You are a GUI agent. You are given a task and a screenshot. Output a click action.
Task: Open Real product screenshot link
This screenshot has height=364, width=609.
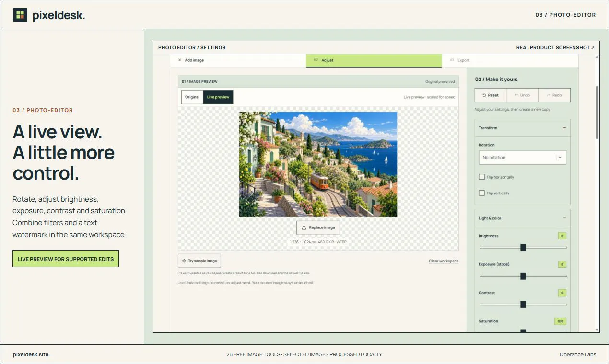pyautogui.click(x=555, y=47)
